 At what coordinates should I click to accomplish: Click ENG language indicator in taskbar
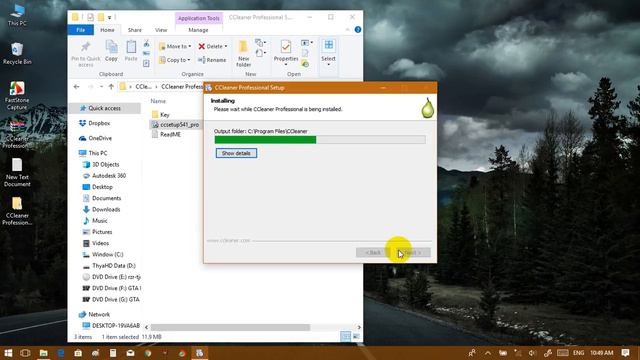point(578,353)
